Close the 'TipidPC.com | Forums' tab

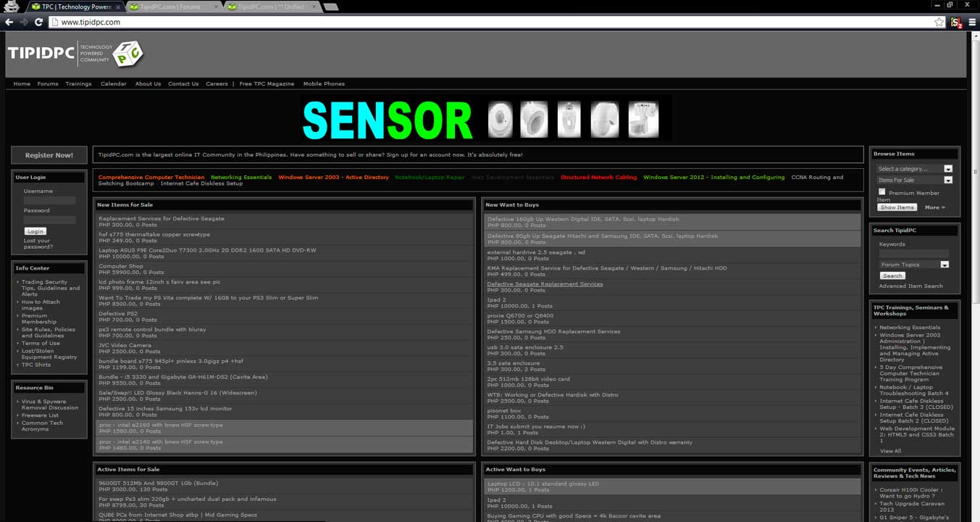tap(215, 7)
